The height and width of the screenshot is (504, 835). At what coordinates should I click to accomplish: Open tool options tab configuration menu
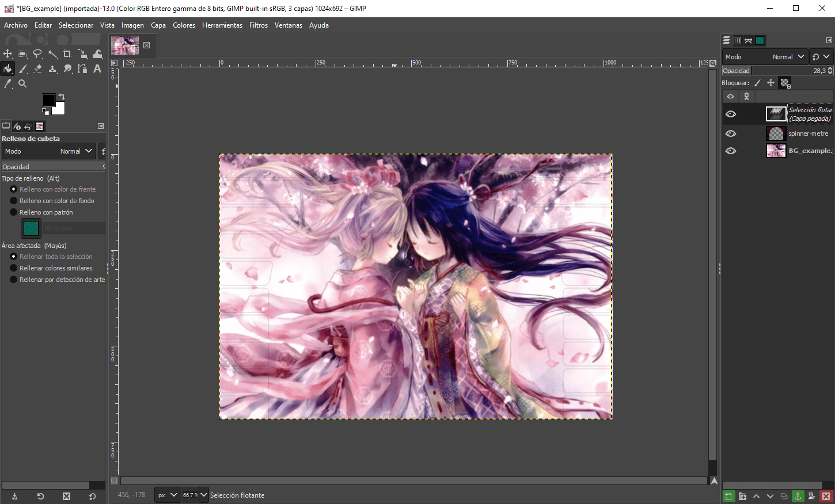point(101,126)
